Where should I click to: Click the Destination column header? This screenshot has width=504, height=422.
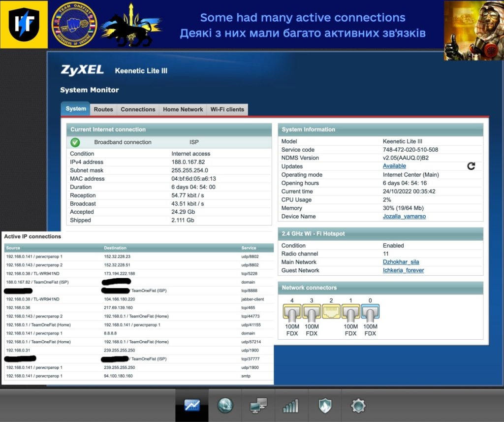(115, 248)
